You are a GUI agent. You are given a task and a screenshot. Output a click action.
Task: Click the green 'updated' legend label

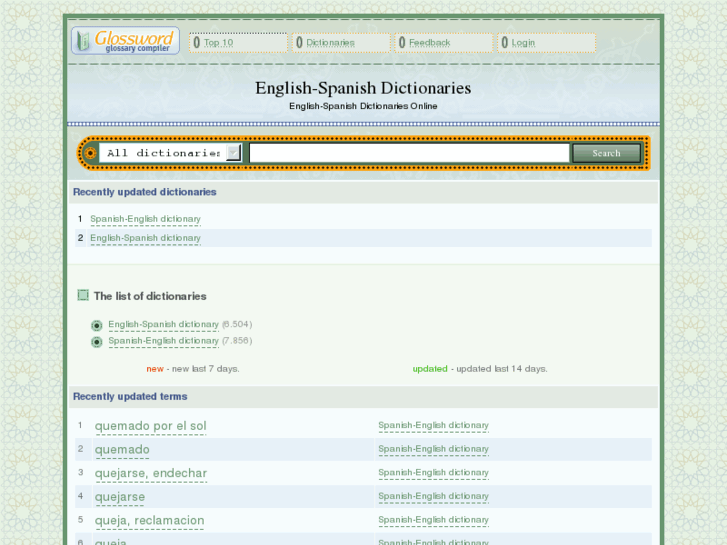[x=430, y=369]
